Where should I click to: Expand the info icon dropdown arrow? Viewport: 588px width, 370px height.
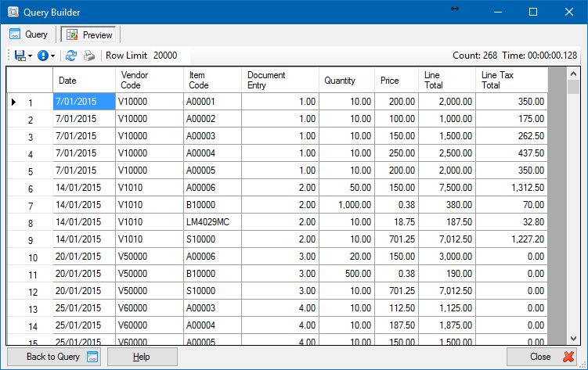pyautogui.click(x=53, y=56)
